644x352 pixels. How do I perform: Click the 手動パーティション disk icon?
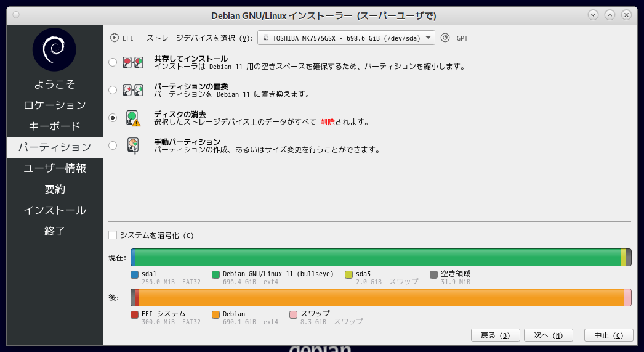[133, 145]
